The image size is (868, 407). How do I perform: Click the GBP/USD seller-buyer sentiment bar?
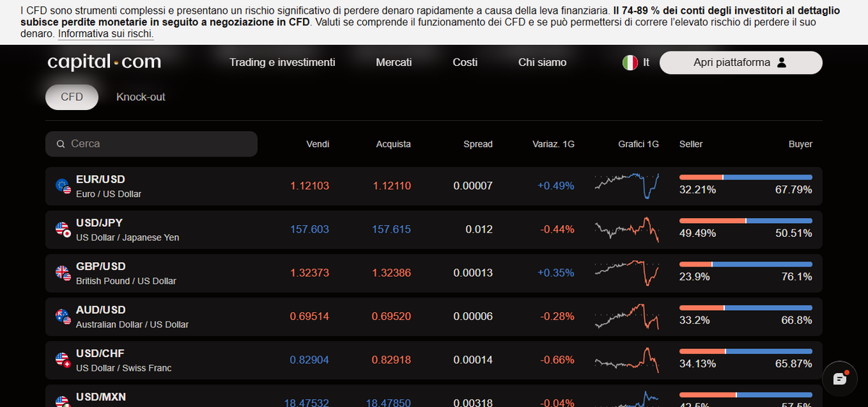pyautogui.click(x=746, y=264)
